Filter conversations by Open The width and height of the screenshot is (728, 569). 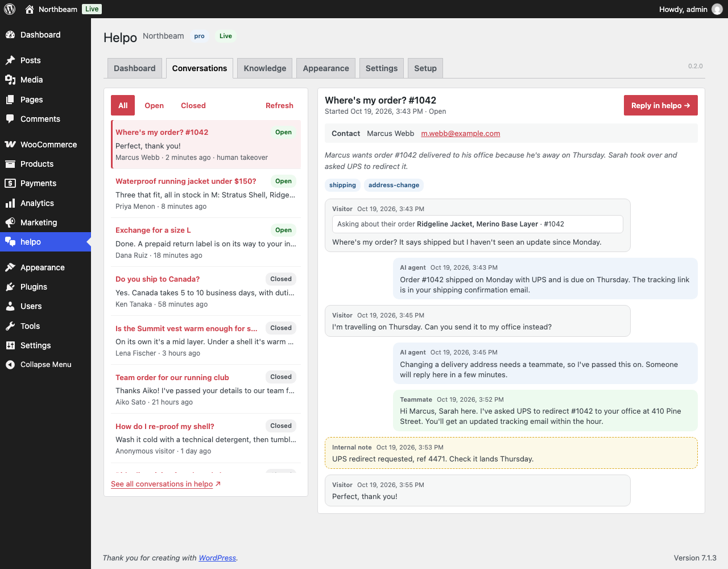click(x=154, y=105)
